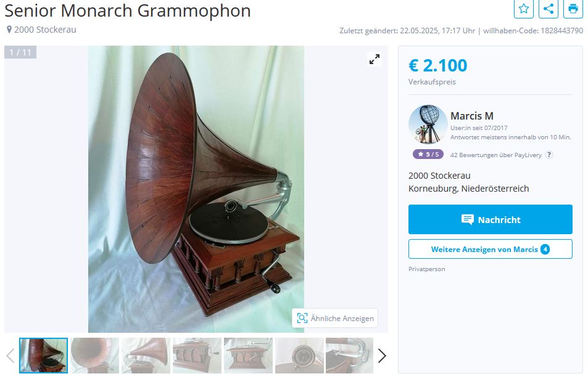Open Weitere Anzeigen von Marcis
Viewport: 588px width, 379px height.
click(490, 249)
